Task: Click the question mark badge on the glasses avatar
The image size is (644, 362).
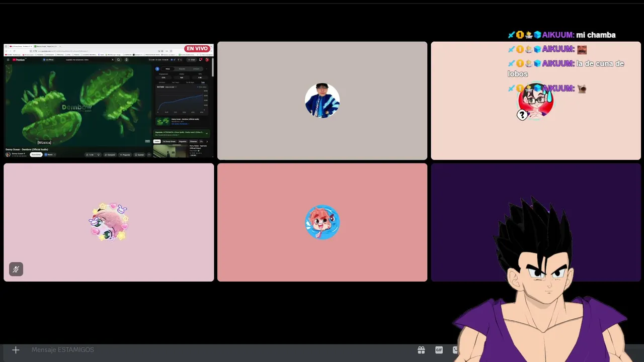Action: pyautogui.click(x=522, y=115)
